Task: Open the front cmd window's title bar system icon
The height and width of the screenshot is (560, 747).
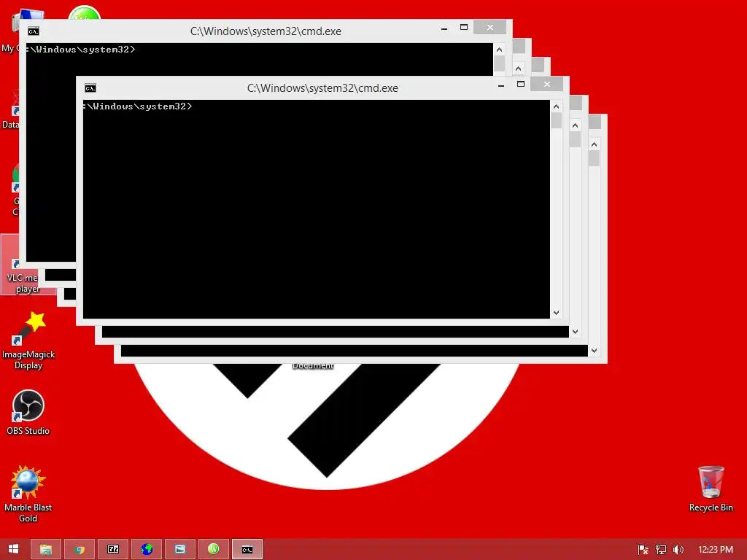Action: tap(90, 88)
